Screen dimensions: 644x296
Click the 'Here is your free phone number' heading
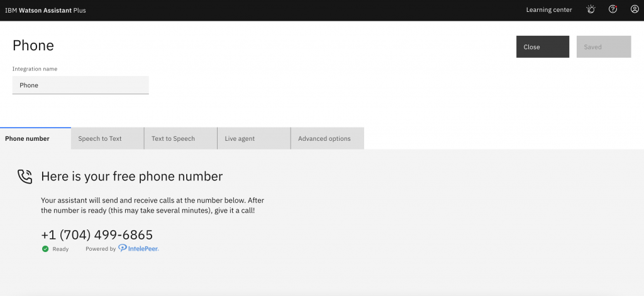tap(131, 177)
